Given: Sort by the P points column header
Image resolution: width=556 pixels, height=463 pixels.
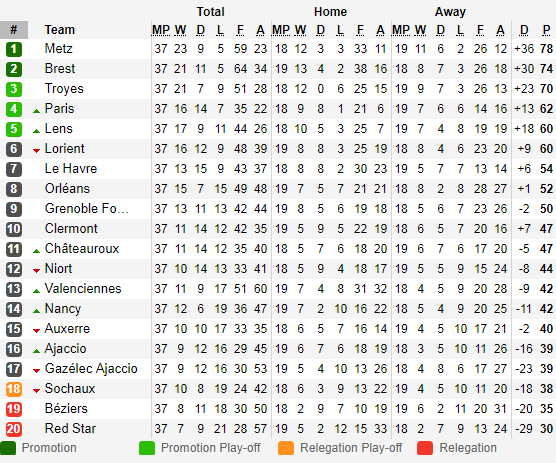Looking at the screenshot, I should pos(546,30).
